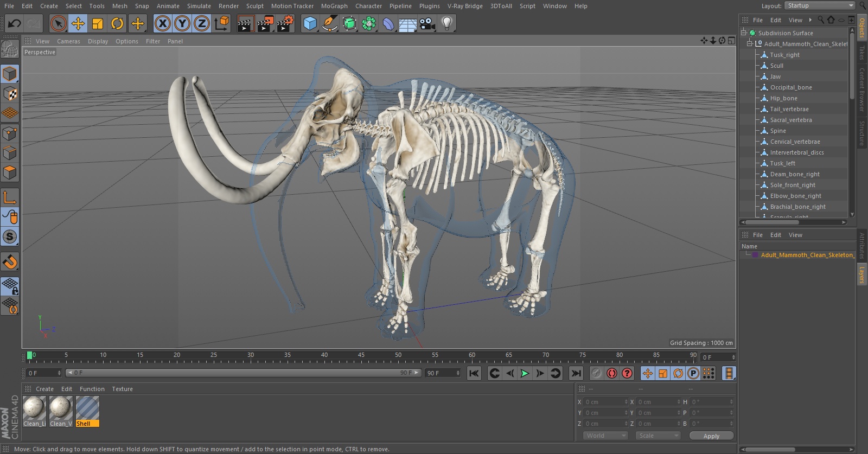
Task: Click the Apply button
Action: (x=711, y=436)
